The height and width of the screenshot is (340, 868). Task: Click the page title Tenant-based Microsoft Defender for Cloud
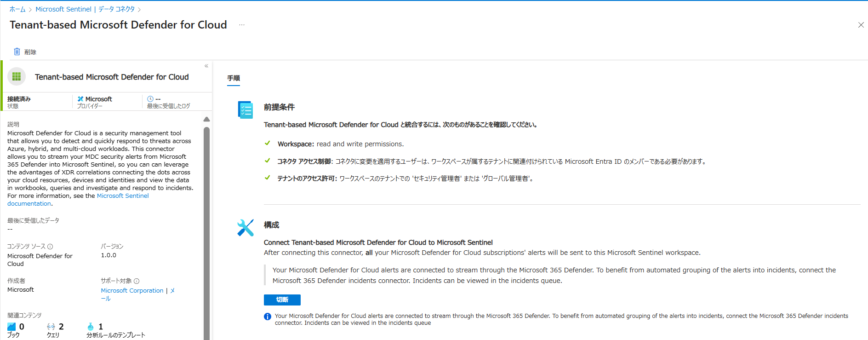(118, 25)
